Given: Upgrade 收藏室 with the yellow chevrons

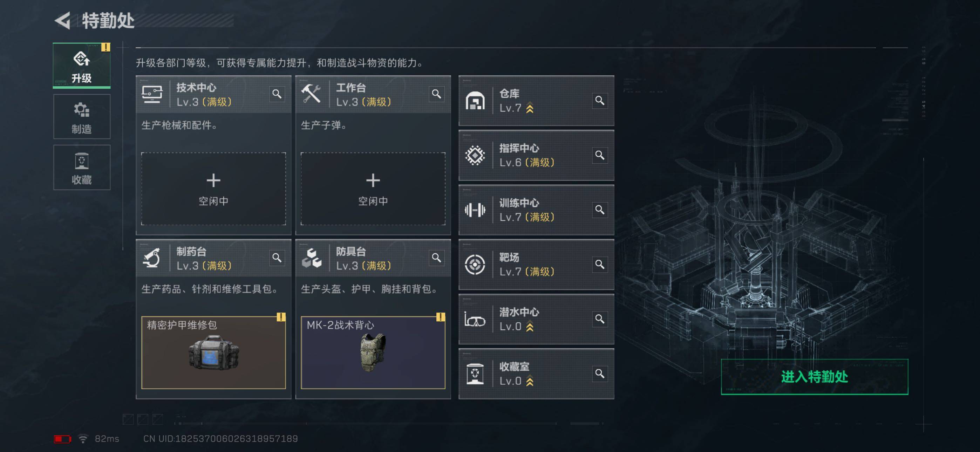Looking at the screenshot, I should 530,381.
